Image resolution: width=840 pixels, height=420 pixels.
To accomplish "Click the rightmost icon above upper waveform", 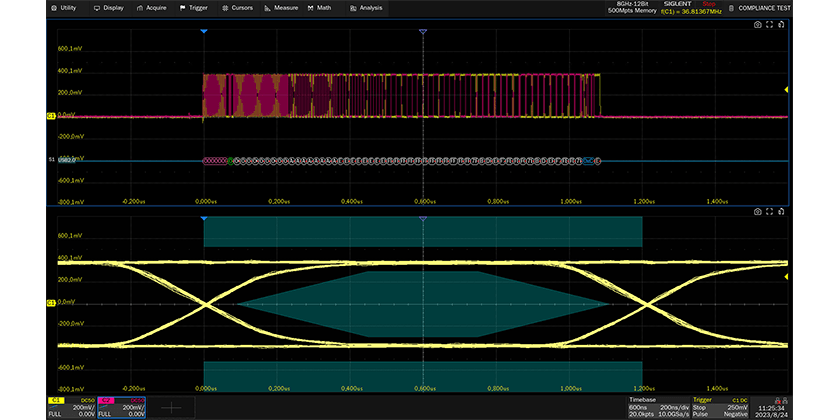I will point(781,24).
